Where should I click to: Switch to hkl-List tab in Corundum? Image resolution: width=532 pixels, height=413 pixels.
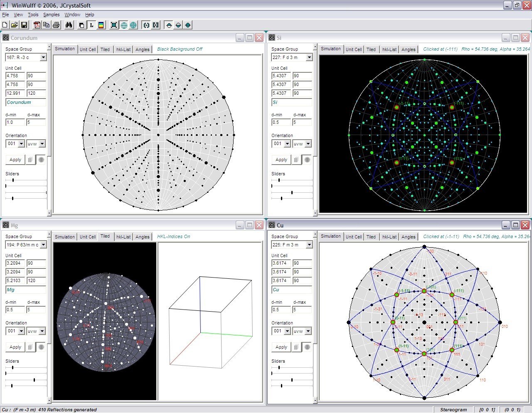coord(123,49)
